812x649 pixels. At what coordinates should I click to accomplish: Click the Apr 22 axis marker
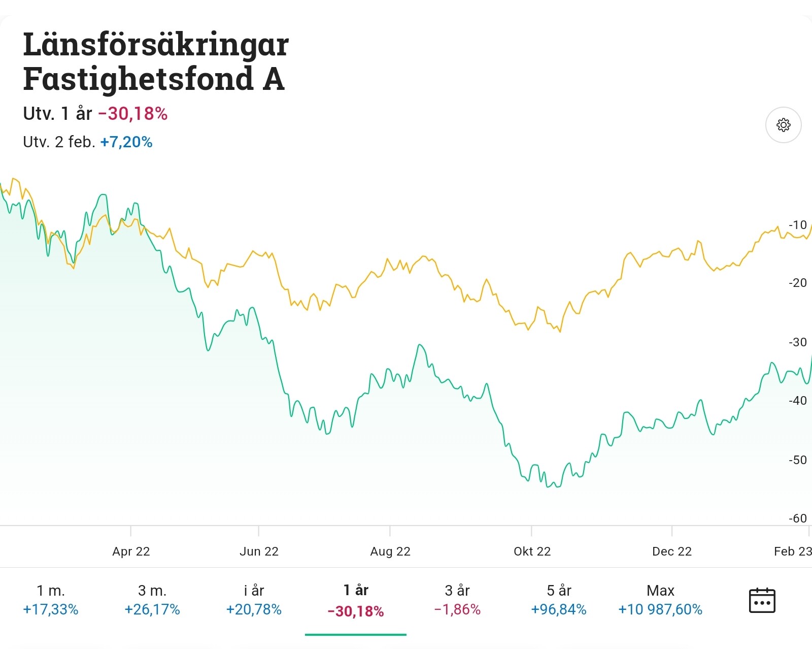point(131,551)
